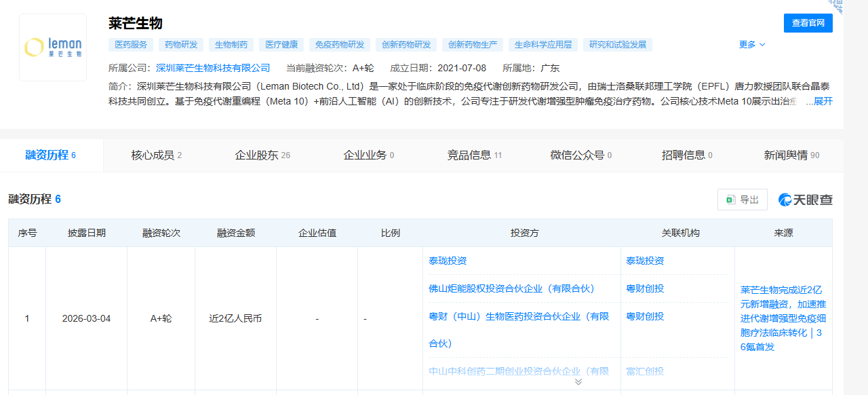The image size is (868, 395).
Task: Click the 导出 export button with Excel icon
Action: tap(742, 200)
